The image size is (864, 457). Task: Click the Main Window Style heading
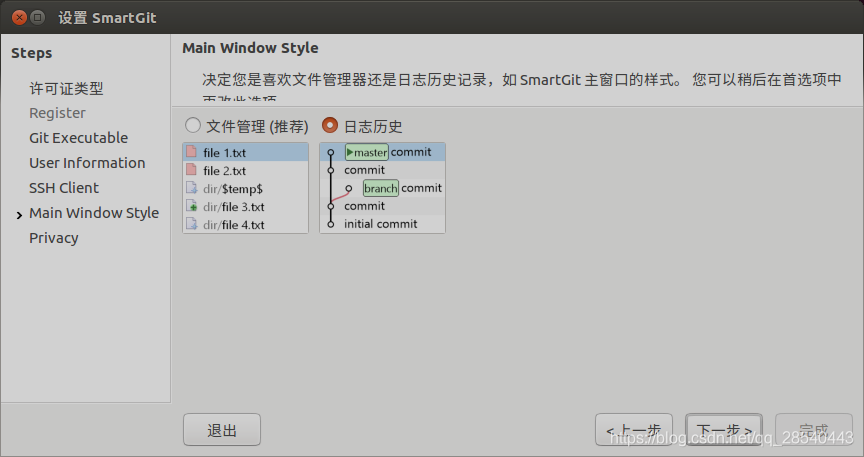click(x=250, y=48)
